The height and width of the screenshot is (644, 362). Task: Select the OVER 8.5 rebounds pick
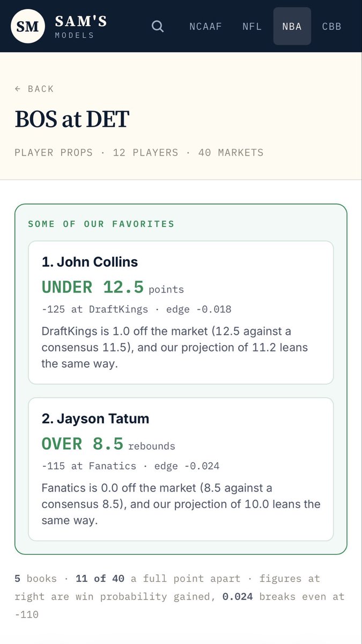coord(108,444)
